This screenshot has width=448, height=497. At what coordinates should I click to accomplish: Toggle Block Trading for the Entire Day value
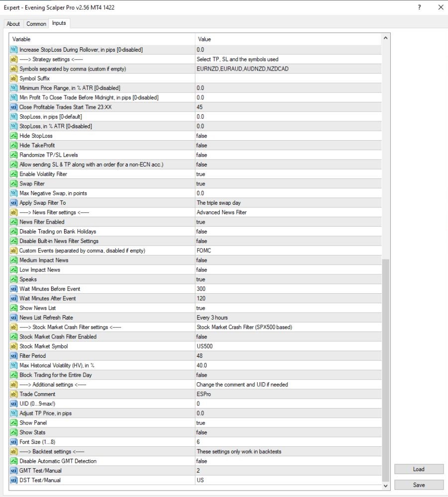[x=288, y=375]
